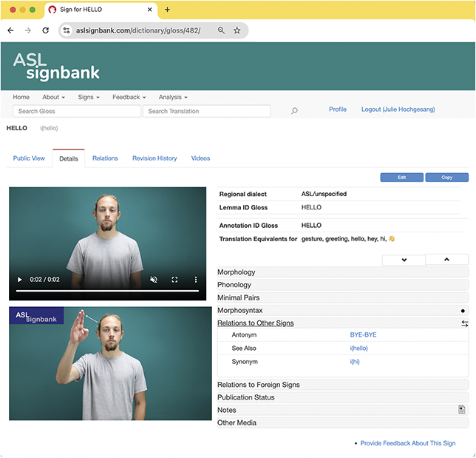This screenshot has height=458, width=476.
Task: Switch to the Public View tab
Action: (x=29, y=158)
